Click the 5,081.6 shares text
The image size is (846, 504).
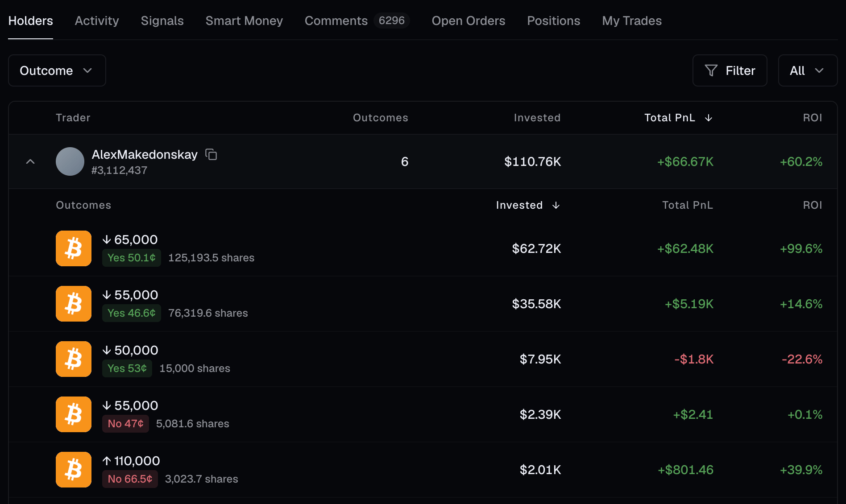point(193,424)
